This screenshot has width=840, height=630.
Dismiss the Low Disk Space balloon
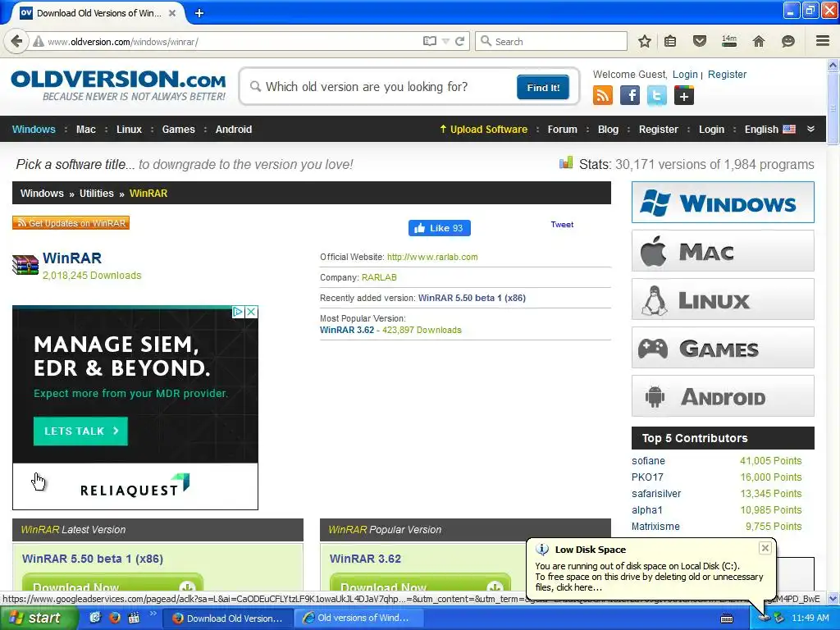765,547
